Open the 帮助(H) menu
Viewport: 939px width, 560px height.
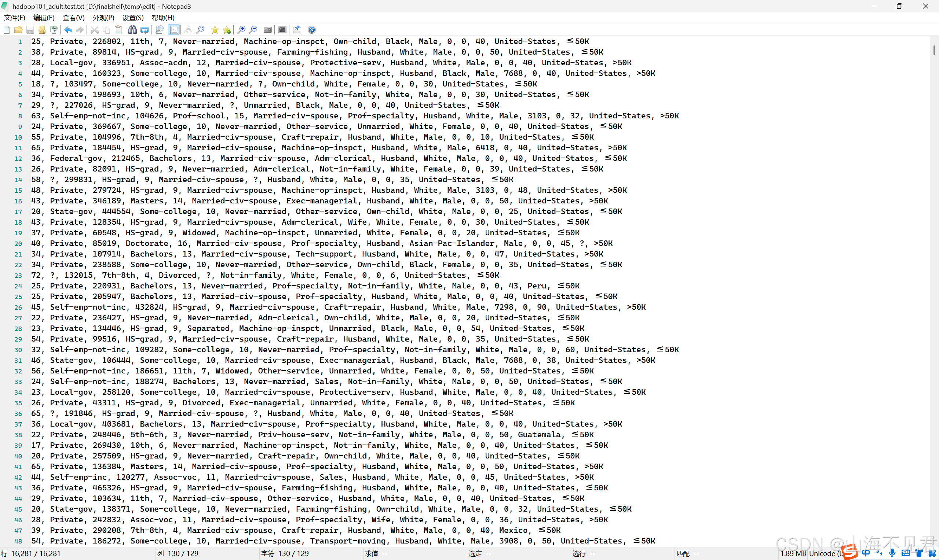click(x=163, y=18)
